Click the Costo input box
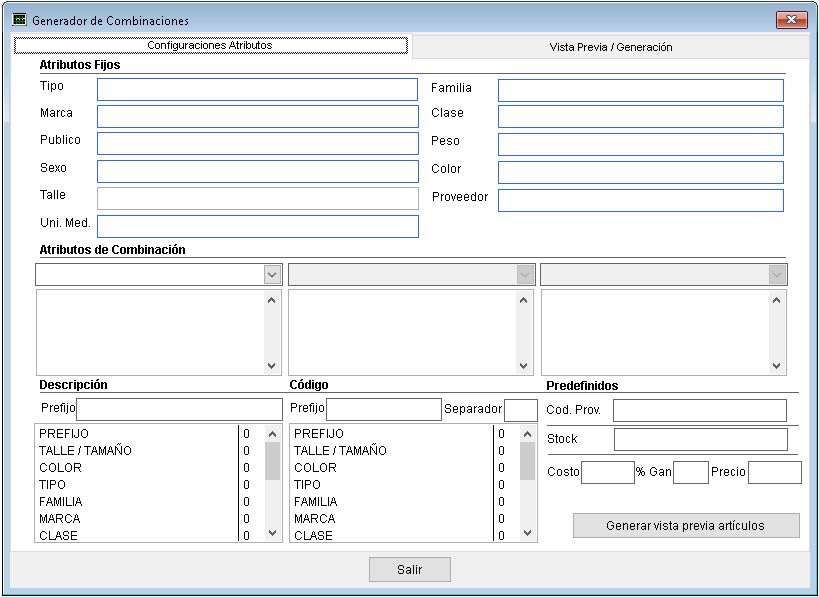The height and width of the screenshot is (597, 819). point(607,472)
